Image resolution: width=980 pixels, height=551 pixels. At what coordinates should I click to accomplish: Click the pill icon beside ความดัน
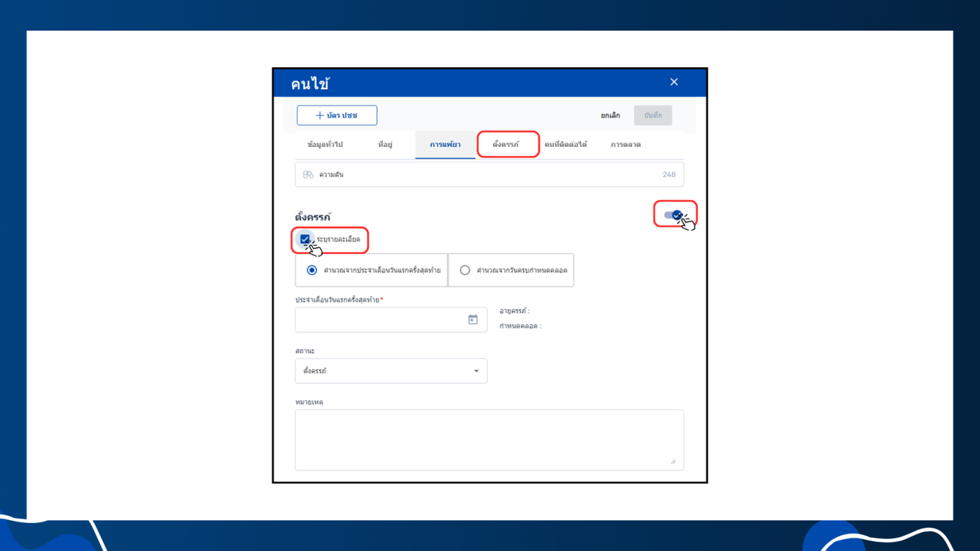coord(308,175)
